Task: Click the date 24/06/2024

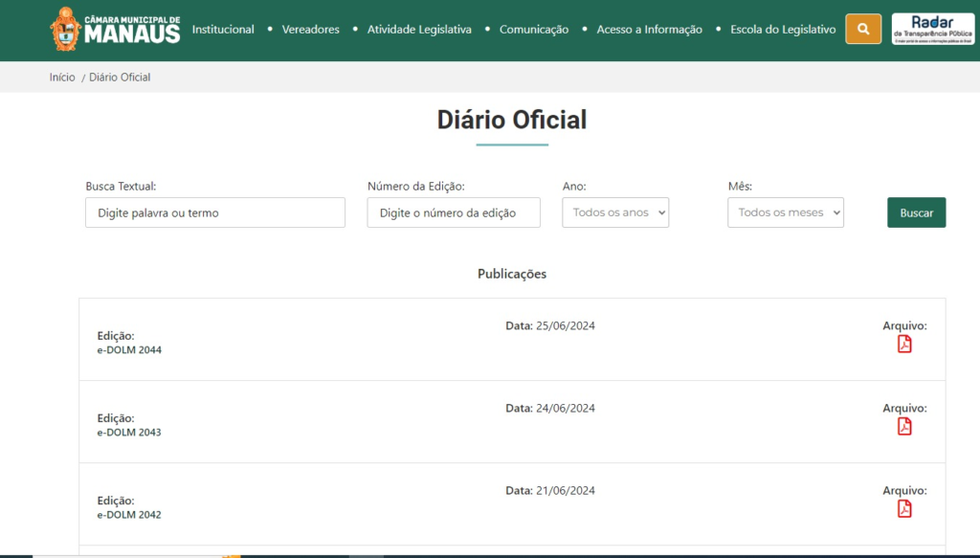Action: click(x=565, y=408)
